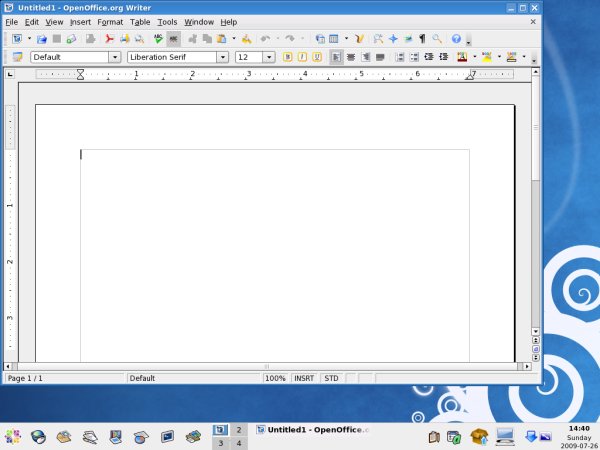This screenshot has height=450, width=600.
Task: Expand the paragraph style Default dropdown
Action: pos(114,57)
